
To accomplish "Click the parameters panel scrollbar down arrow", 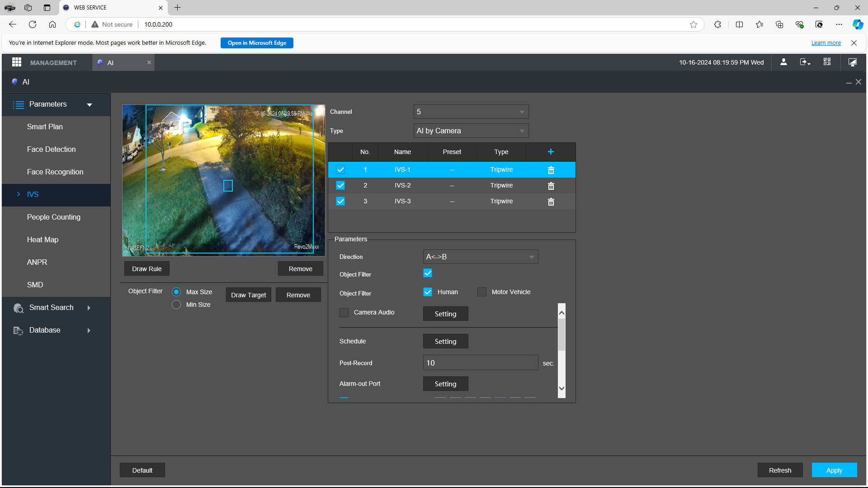I will pyautogui.click(x=561, y=388).
